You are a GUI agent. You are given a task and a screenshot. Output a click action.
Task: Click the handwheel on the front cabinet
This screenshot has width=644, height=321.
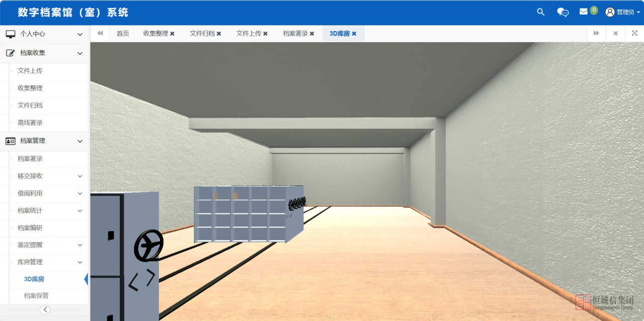point(148,246)
